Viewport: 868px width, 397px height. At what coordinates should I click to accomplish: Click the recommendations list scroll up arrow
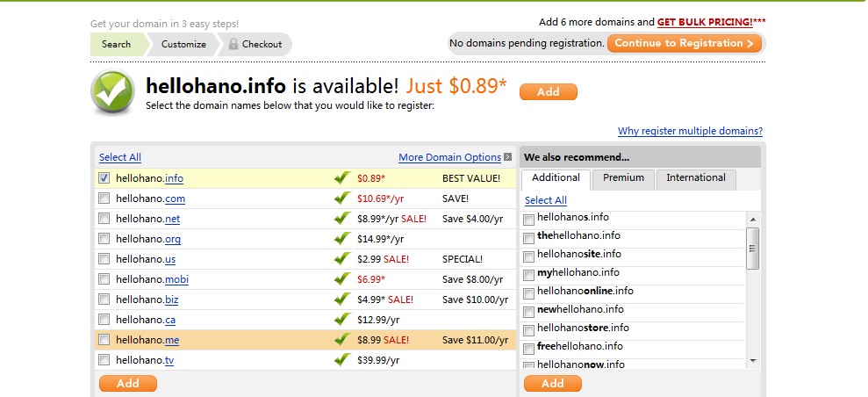click(752, 220)
